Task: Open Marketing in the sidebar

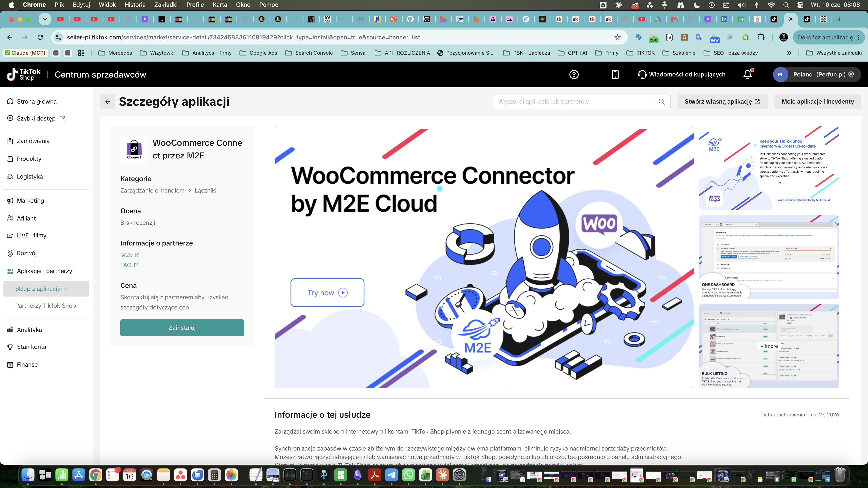Action: (30, 200)
